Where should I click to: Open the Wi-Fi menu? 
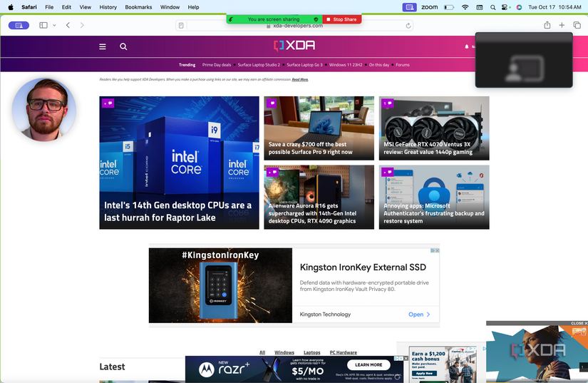(465, 7)
